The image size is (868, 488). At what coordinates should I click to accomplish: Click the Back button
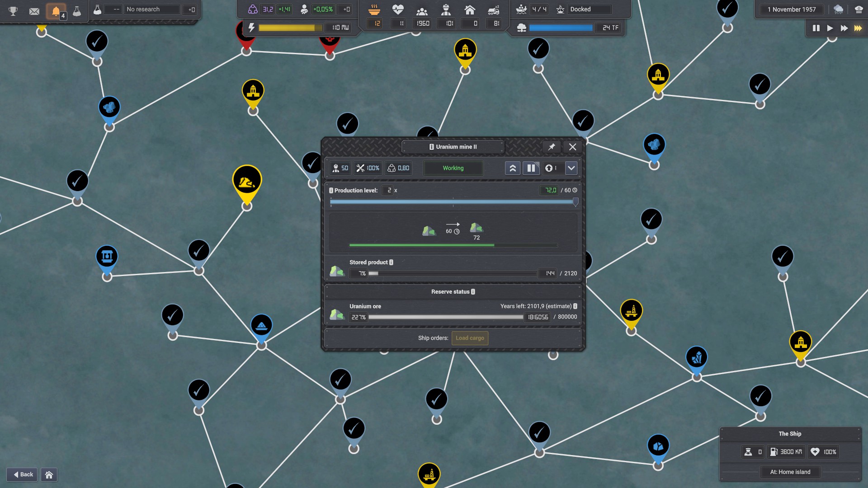point(23,474)
